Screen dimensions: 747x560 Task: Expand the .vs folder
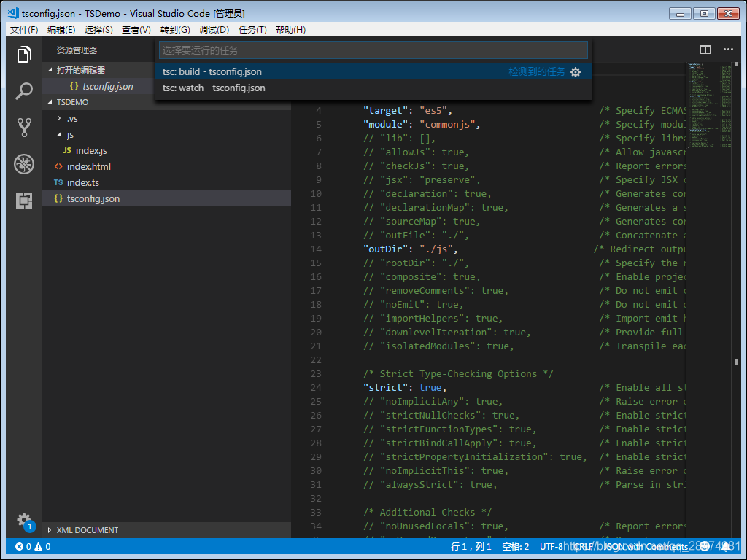pos(58,118)
